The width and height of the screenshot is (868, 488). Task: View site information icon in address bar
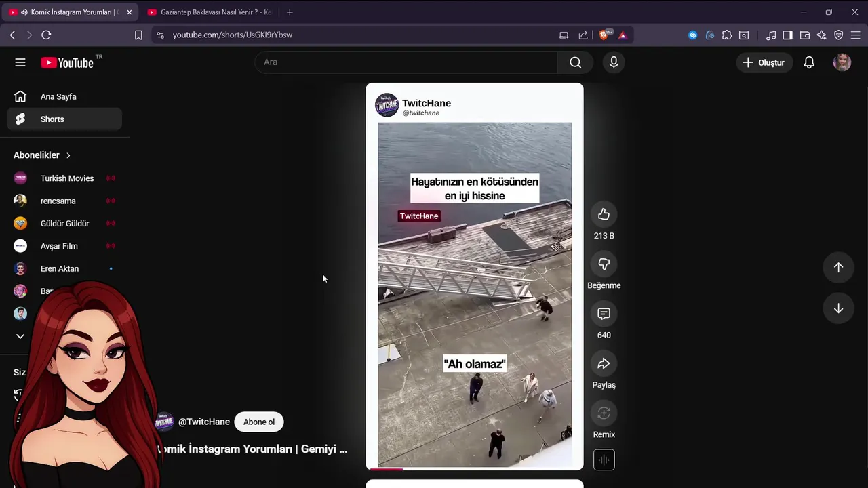pos(160,35)
